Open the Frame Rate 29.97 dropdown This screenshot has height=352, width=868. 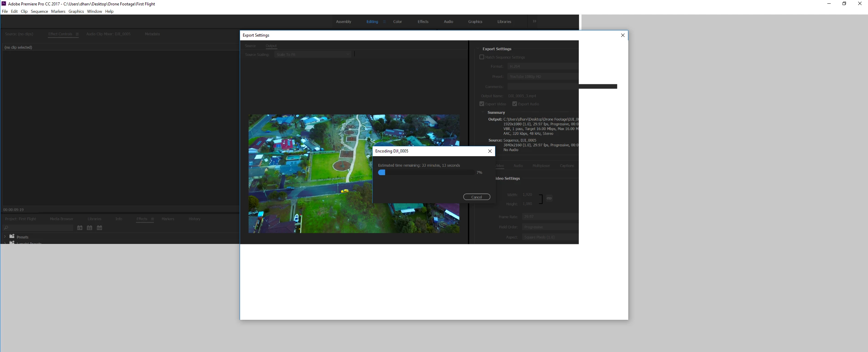(550, 216)
